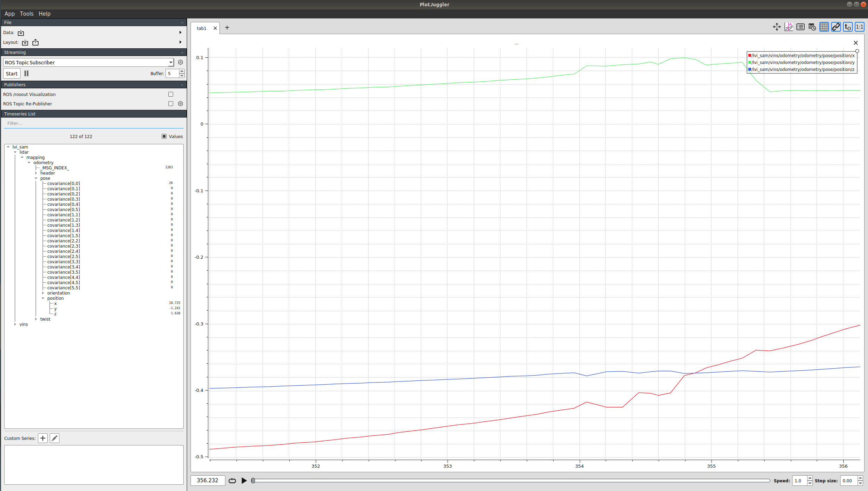Screen dimensions: 868x491
Task: Open the curve list view icon
Action: pos(801,27)
